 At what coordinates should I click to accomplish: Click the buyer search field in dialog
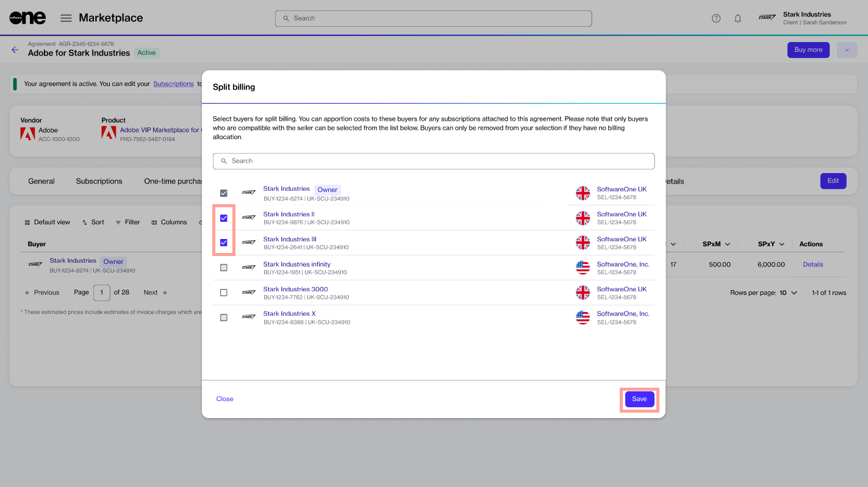point(434,161)
